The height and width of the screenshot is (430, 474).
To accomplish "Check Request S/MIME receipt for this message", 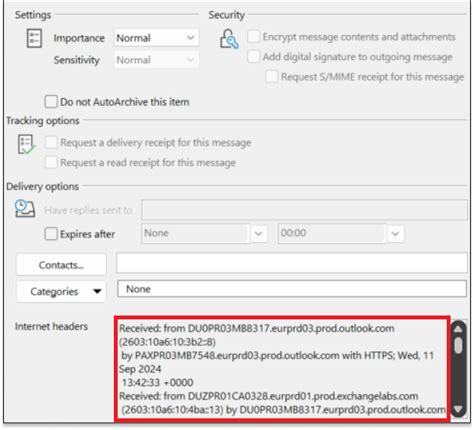I will (x=272, y=76).
